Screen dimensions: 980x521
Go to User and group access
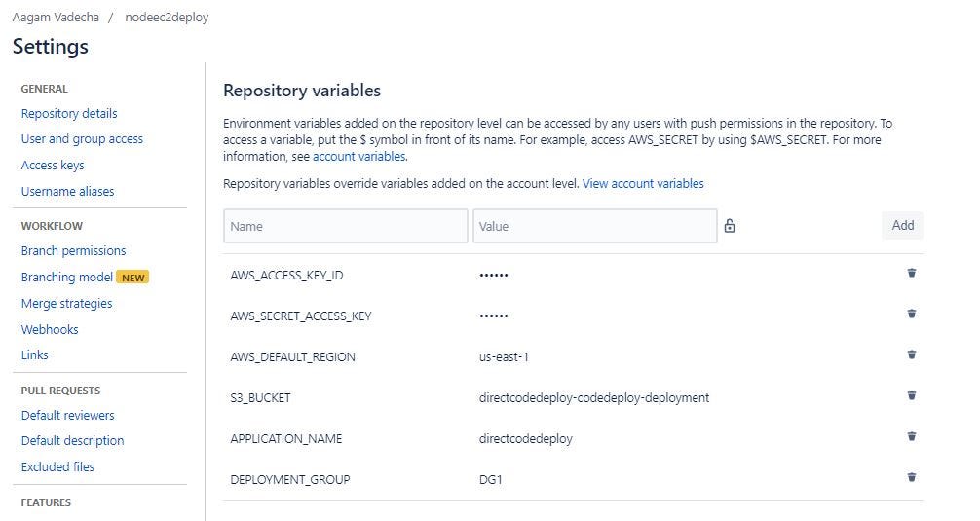coord(82,139)
